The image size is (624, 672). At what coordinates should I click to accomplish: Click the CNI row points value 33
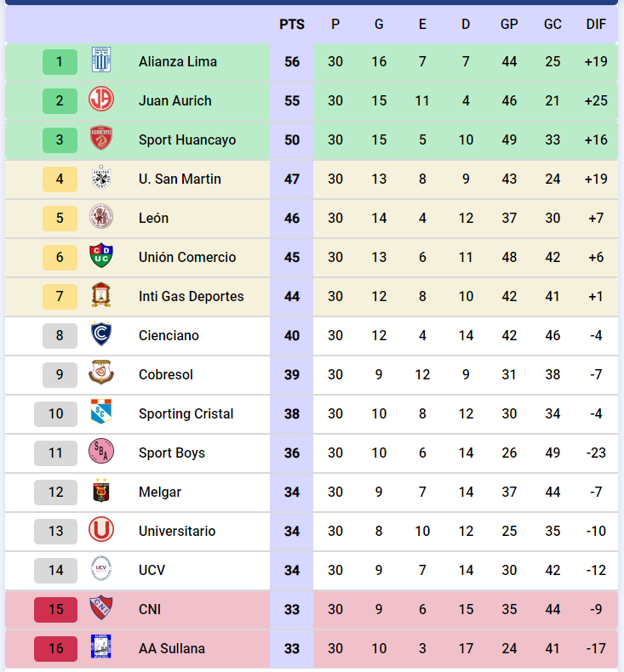coord(292,609)
